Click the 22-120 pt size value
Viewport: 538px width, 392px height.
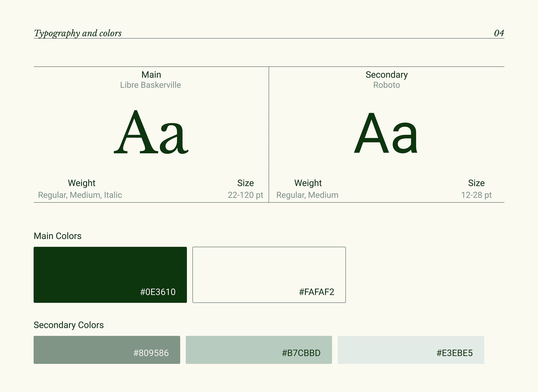pyautogui.click(x=245, y=195)
